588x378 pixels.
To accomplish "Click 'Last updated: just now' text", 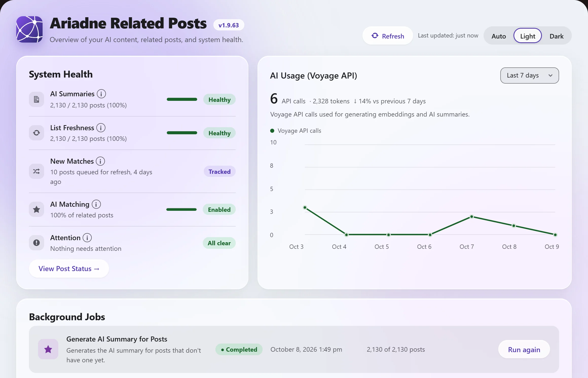I will coord(448,35).
